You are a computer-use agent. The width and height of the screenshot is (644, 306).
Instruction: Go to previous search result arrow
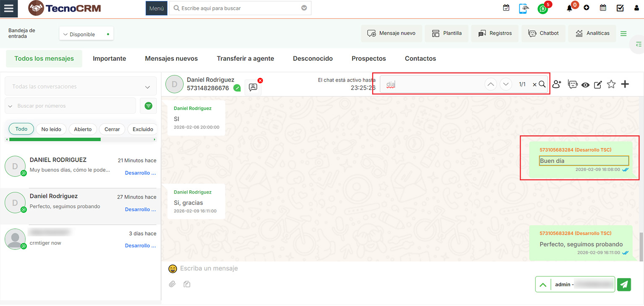(x=490, y=84)
